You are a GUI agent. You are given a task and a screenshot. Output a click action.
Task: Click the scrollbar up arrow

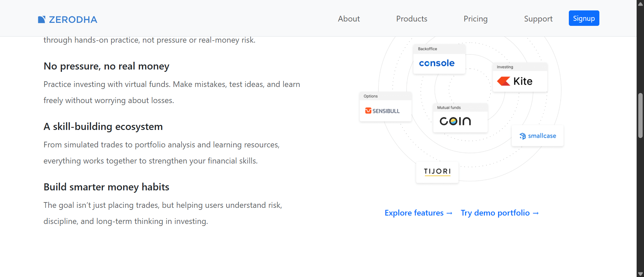point(640,4)
